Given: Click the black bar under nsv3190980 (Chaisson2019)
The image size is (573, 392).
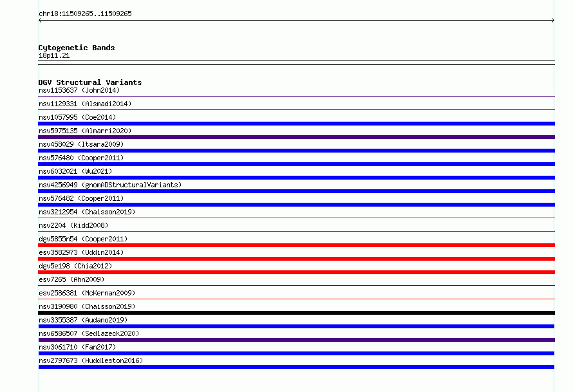Looking at the screenshot, I should [x=296, y=313].
